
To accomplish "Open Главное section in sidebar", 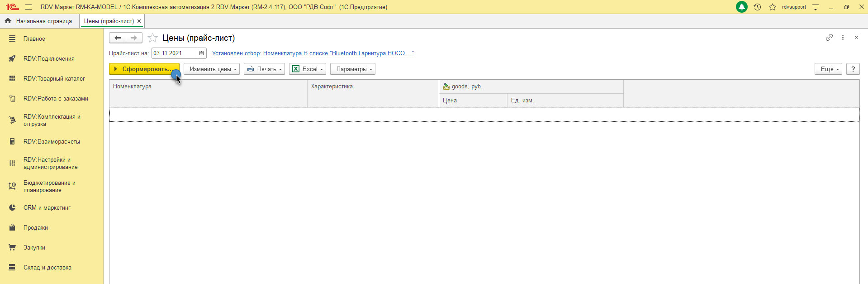I will [52, 39].
